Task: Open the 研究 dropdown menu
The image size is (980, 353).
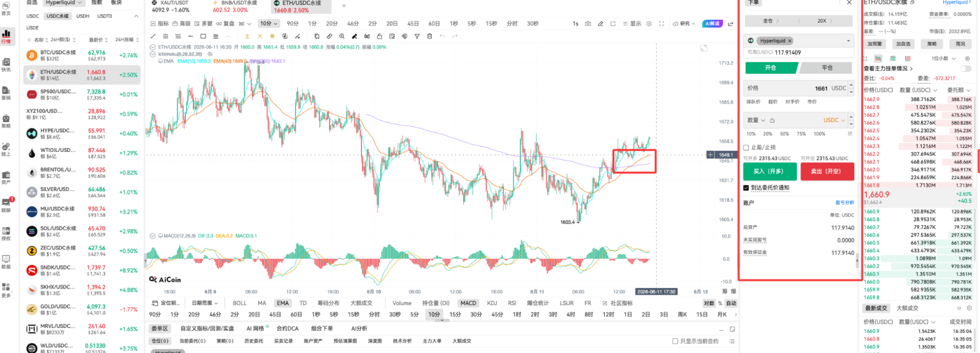Action: coord(684,23)
